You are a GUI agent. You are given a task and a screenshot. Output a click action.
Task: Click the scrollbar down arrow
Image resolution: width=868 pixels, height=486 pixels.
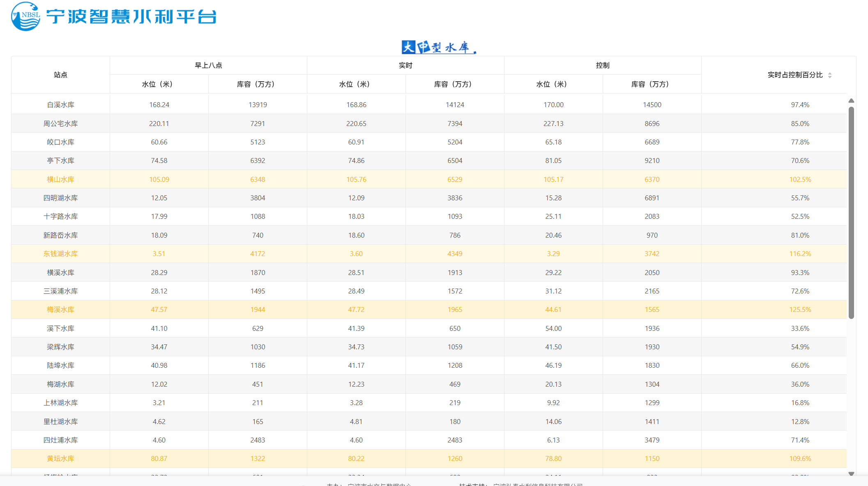point(851,474)
